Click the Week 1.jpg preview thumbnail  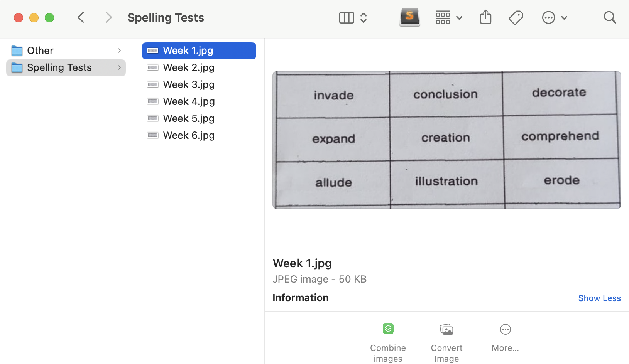tap(446, 140)
